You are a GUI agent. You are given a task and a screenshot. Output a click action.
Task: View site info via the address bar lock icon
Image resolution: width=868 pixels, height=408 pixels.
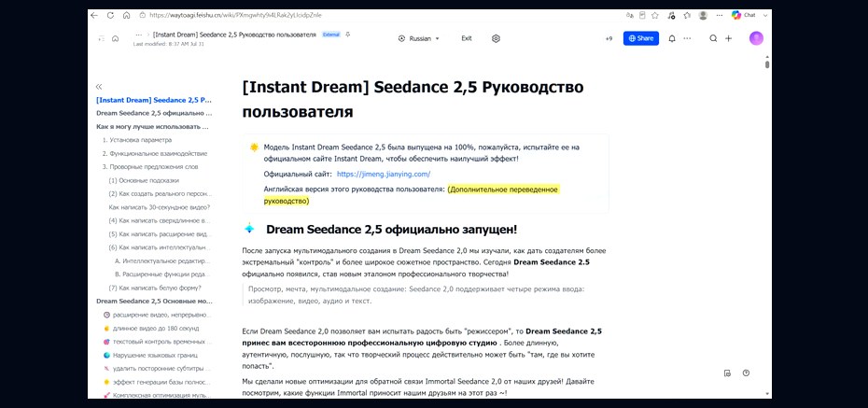[142, 16]
